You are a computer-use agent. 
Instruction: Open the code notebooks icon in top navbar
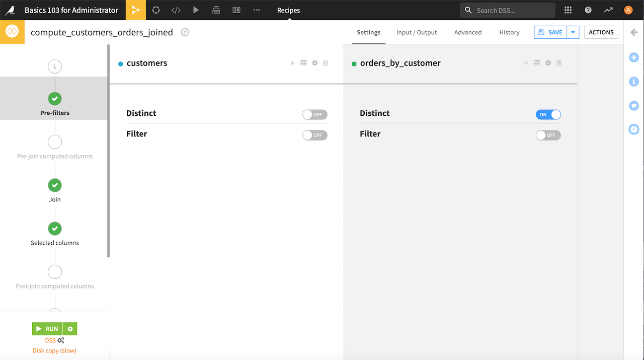(176, 10)
